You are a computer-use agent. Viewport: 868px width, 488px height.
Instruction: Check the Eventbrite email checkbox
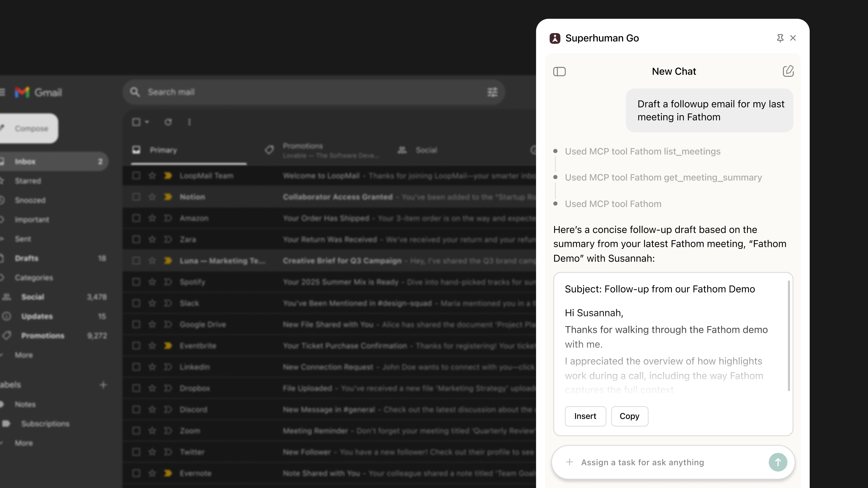coord(136,346)
